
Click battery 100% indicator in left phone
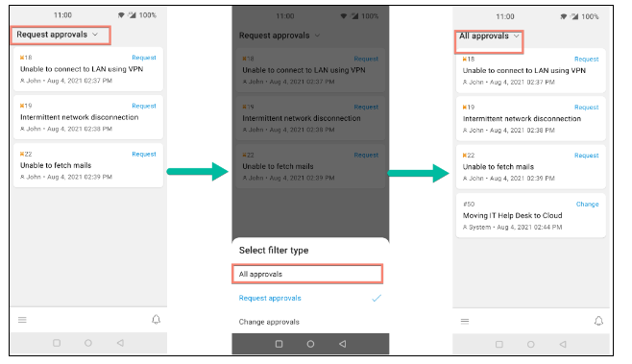click(148, 15)
